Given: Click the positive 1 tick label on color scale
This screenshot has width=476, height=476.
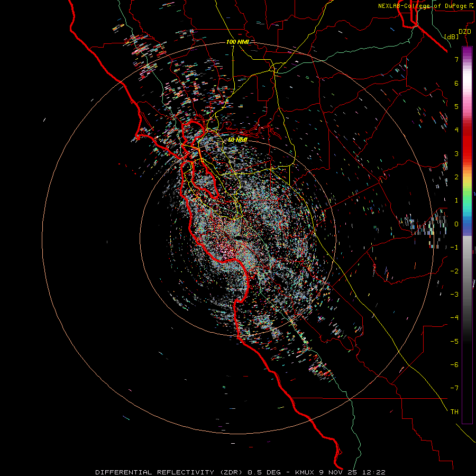Looking at the screenshot, I should click(x=456, y=200).
